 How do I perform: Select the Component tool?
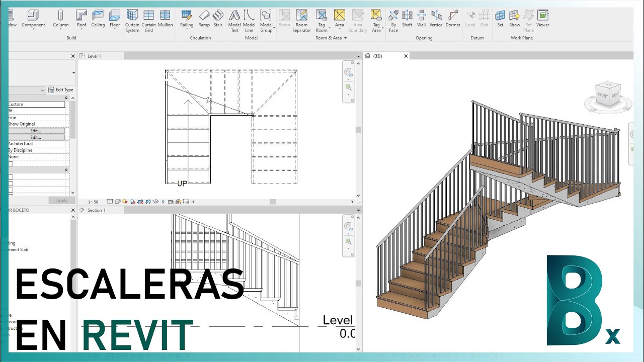pyautogui.click(x=33, y=18)
